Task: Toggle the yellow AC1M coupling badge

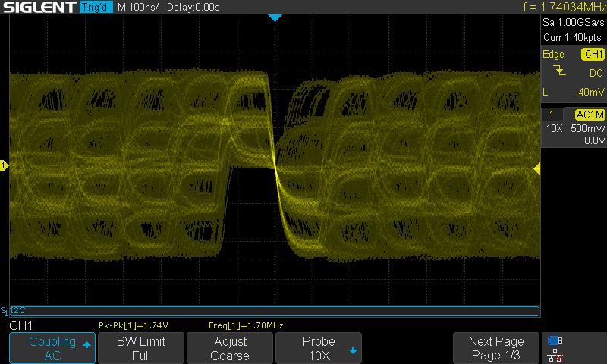Action: click(x=590, y=114)
